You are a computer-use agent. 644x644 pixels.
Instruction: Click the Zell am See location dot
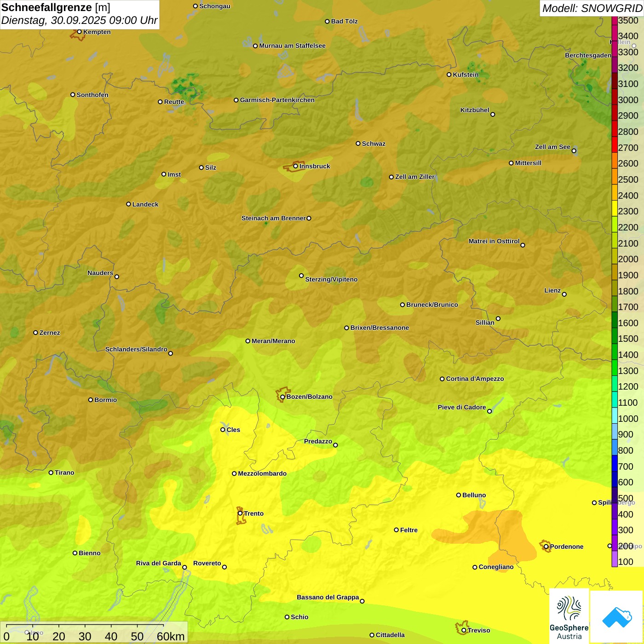tap(574, 150)
